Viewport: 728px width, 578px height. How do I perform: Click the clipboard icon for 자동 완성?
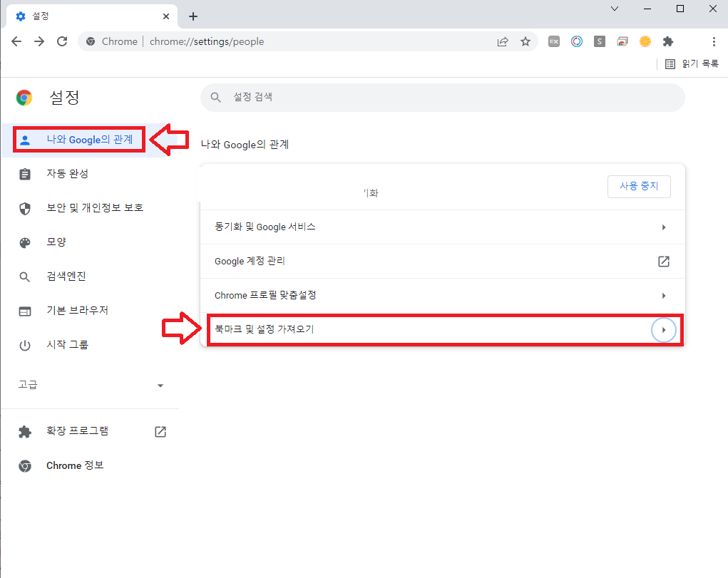[x=25, y=174]
